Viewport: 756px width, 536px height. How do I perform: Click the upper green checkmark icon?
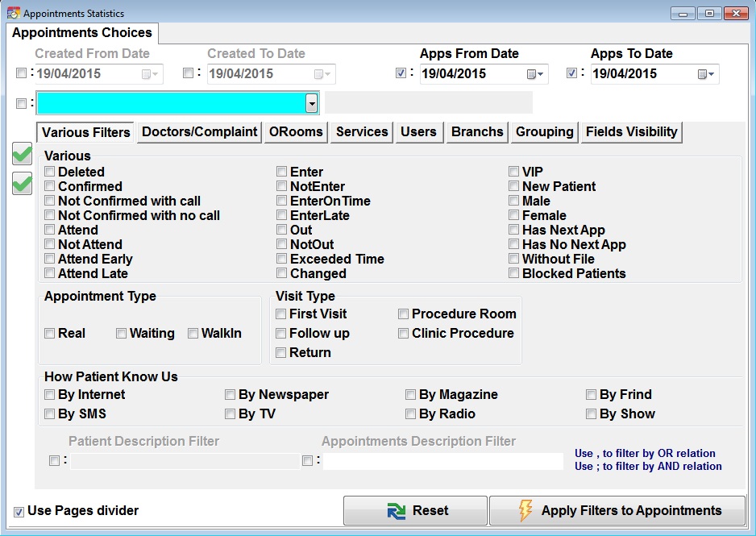coord(23,155)
